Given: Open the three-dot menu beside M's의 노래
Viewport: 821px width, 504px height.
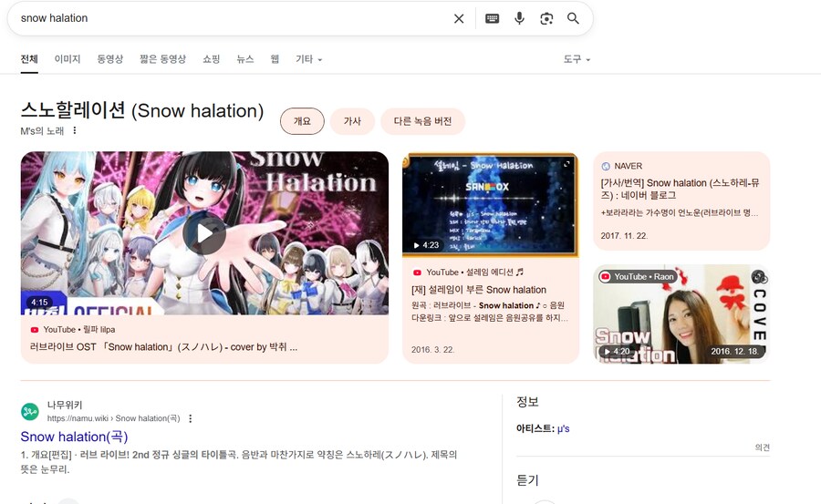Looking at the screenshot, I should [x=75, y=130].
